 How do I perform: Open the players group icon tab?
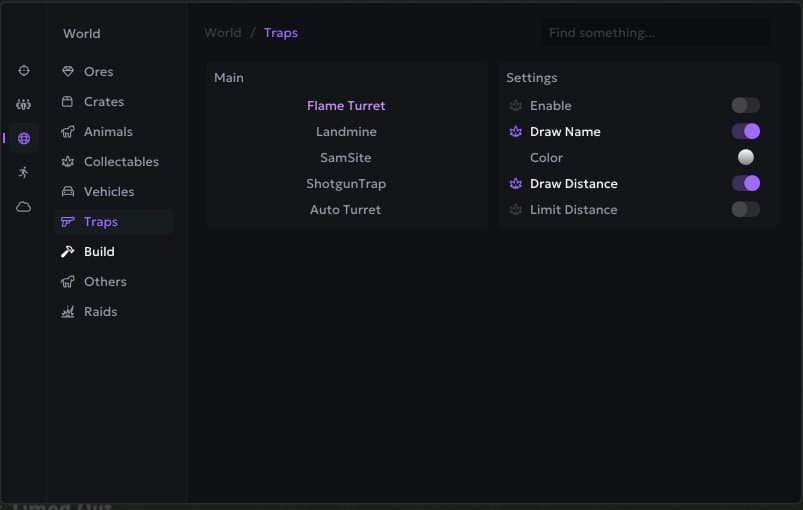24,105
